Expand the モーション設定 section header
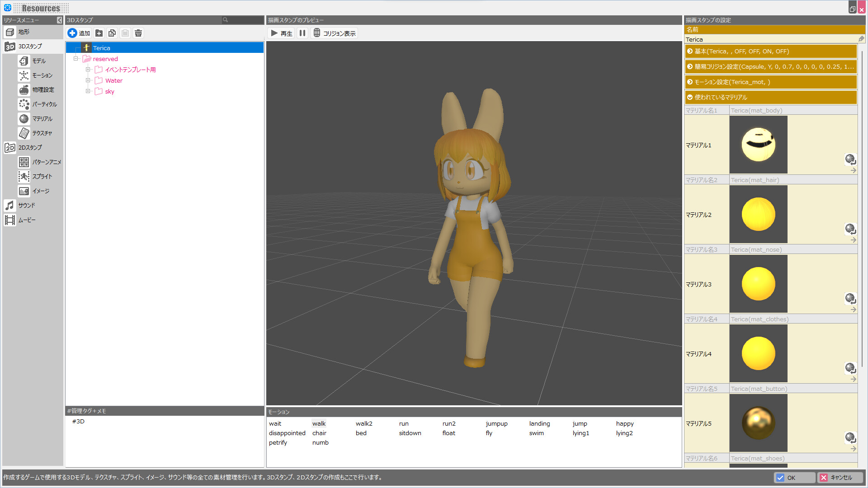This screenshot has height=488, width=868. coord(770,82)
